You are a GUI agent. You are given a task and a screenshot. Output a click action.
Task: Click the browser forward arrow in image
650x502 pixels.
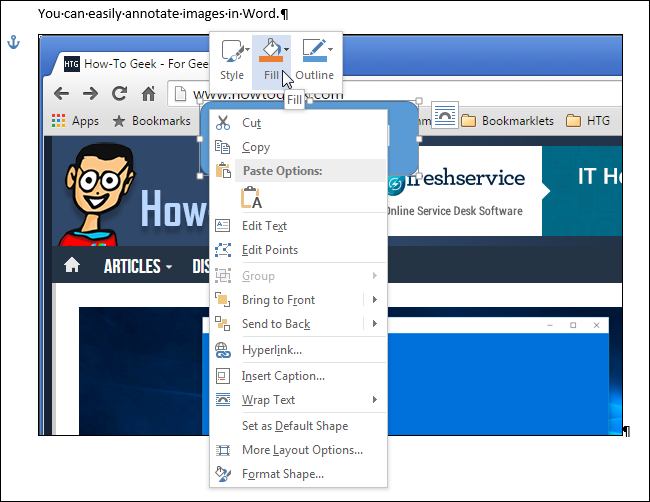[x=90, y=94]
